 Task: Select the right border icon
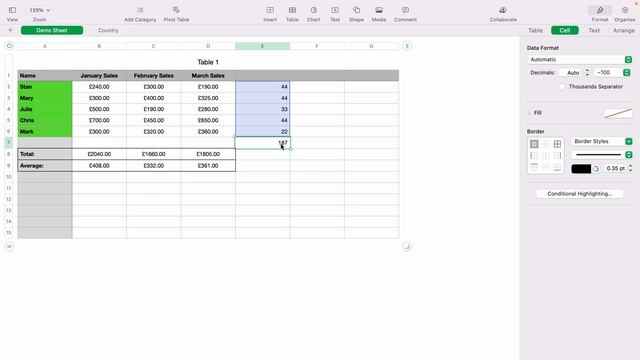tap(557, 156)
